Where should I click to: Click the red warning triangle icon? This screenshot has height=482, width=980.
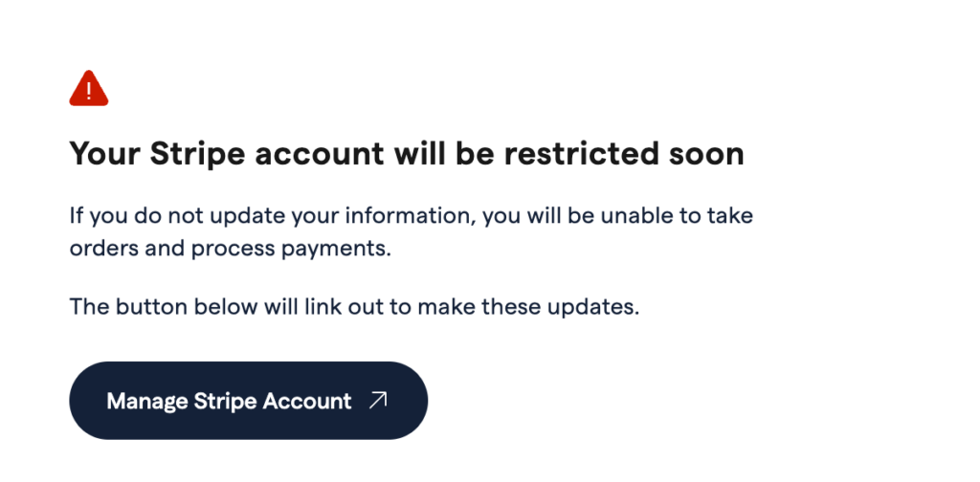click(x=89, y=90)
